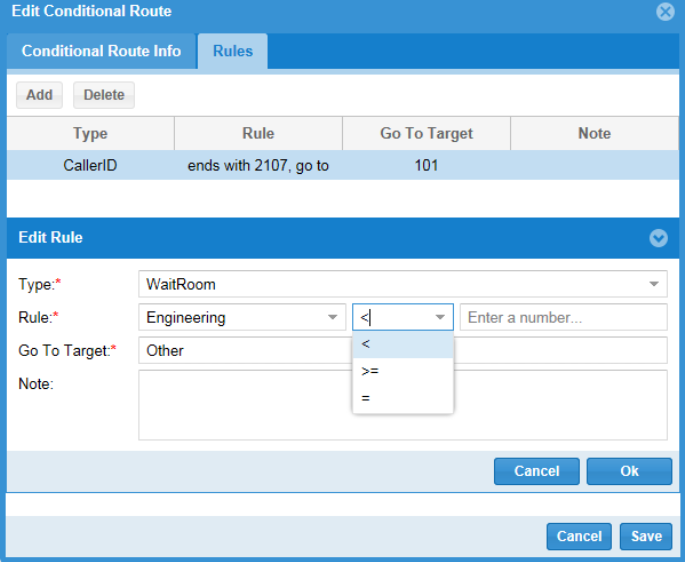
Task: Close the Edit Conditional Route dialog
Action: click(x=665, y=12)
